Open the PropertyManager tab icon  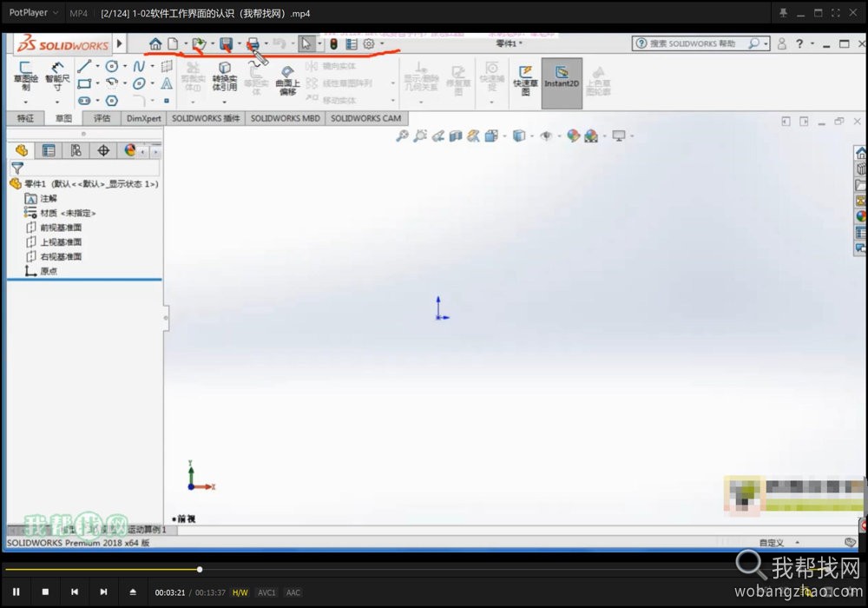point(49,150)
